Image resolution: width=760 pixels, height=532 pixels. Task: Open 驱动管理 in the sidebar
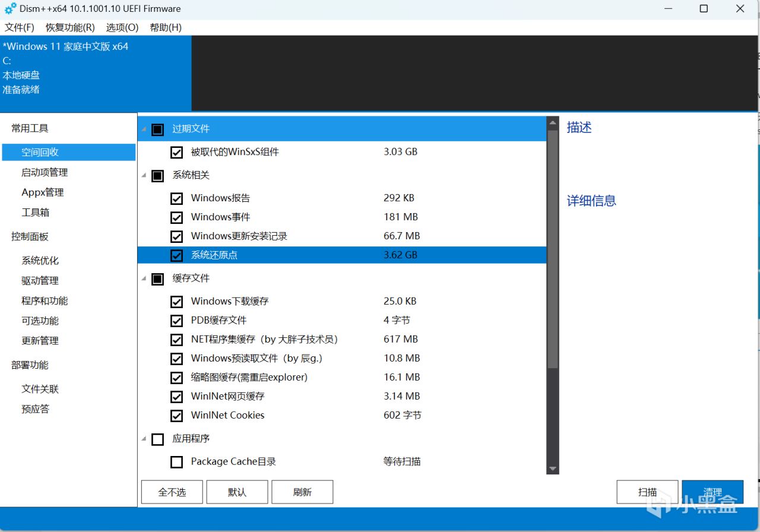[x=40, y=281]
